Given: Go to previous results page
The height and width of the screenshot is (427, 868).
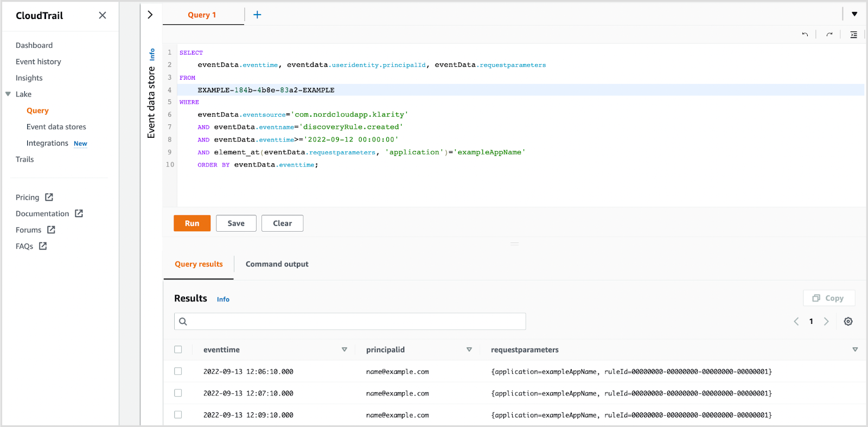Looking at the screenshot, I should (796, 322).
